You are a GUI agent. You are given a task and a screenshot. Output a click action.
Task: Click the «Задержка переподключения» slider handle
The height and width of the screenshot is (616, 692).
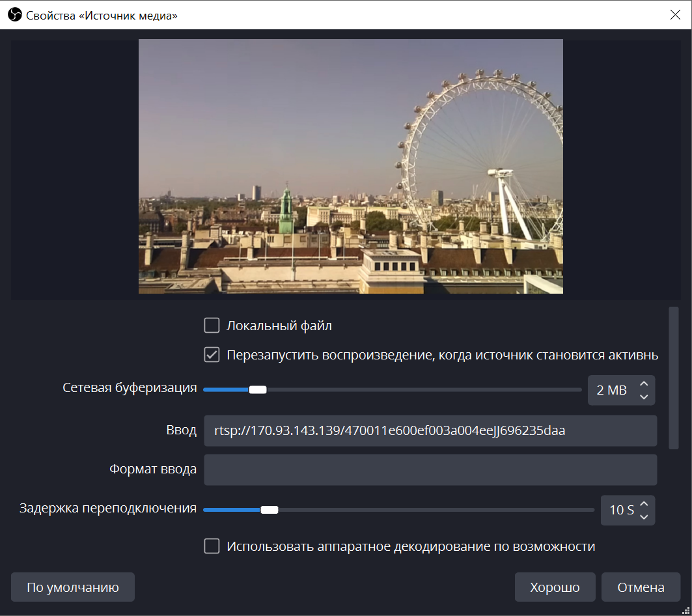(x=270, y=510)
